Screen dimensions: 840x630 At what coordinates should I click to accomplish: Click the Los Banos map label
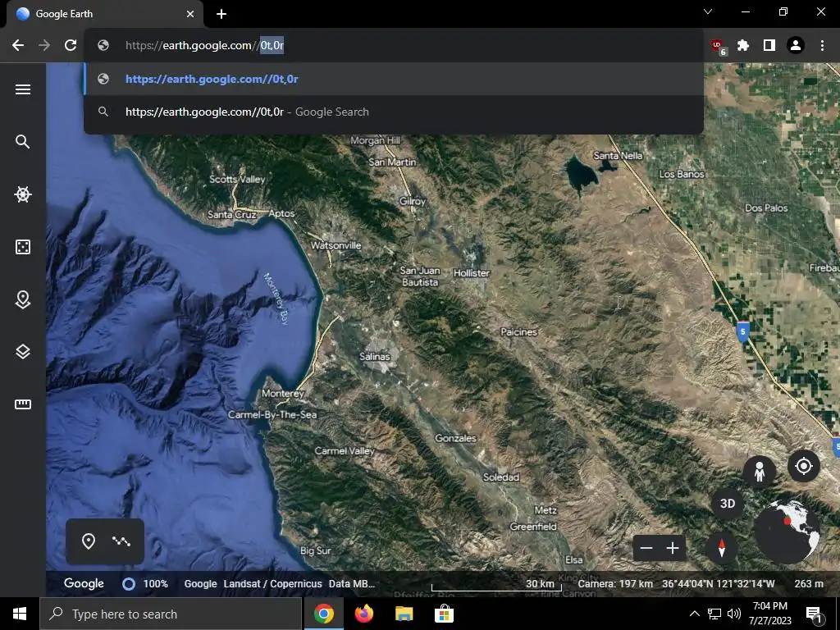682,174
